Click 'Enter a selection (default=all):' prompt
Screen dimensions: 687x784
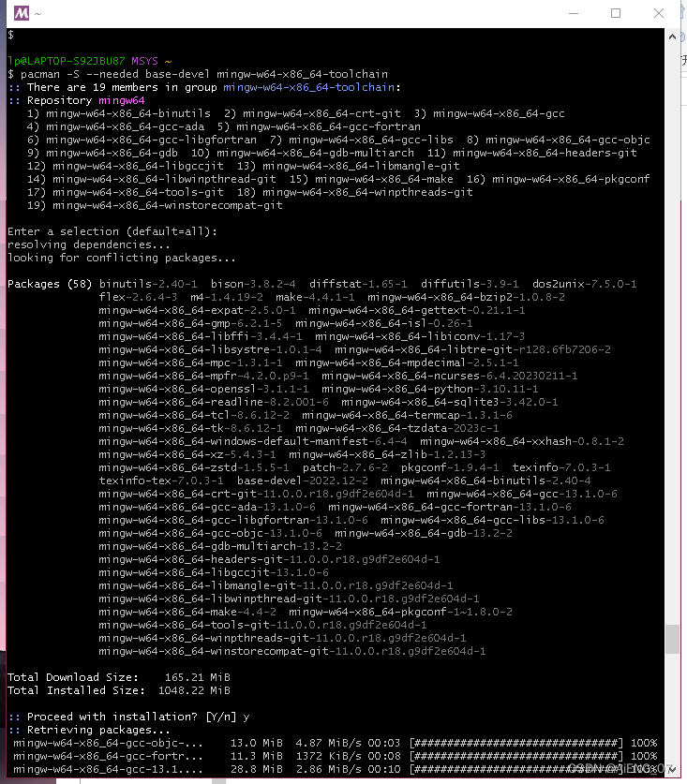pyautogui.click(x=112, y=231)
